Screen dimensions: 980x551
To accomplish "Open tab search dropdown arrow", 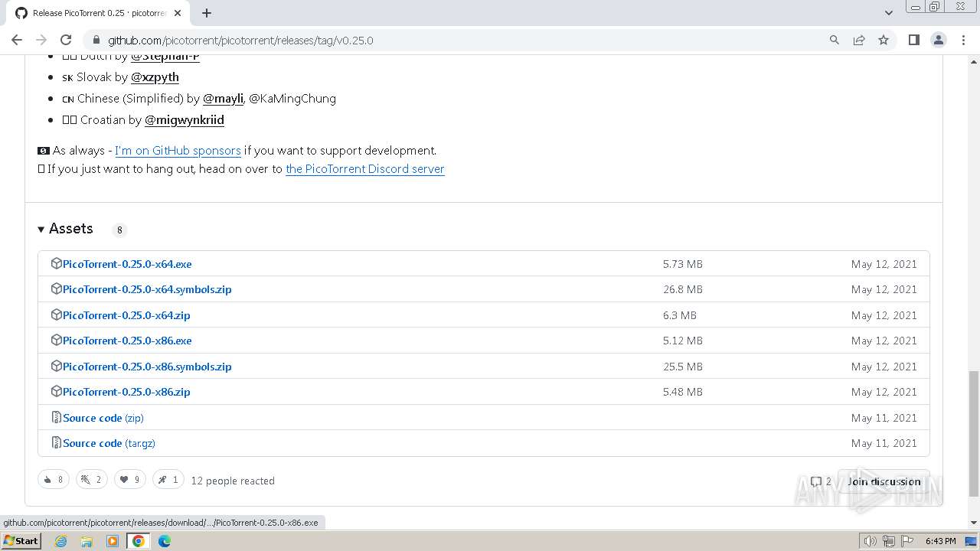I will click(x=889, y=13).
